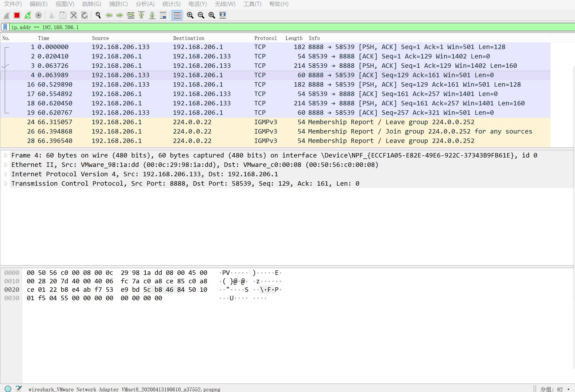This screenshot has width=575, height=392.
Task: Toggle packet list colorization
Action: (177, 15)
